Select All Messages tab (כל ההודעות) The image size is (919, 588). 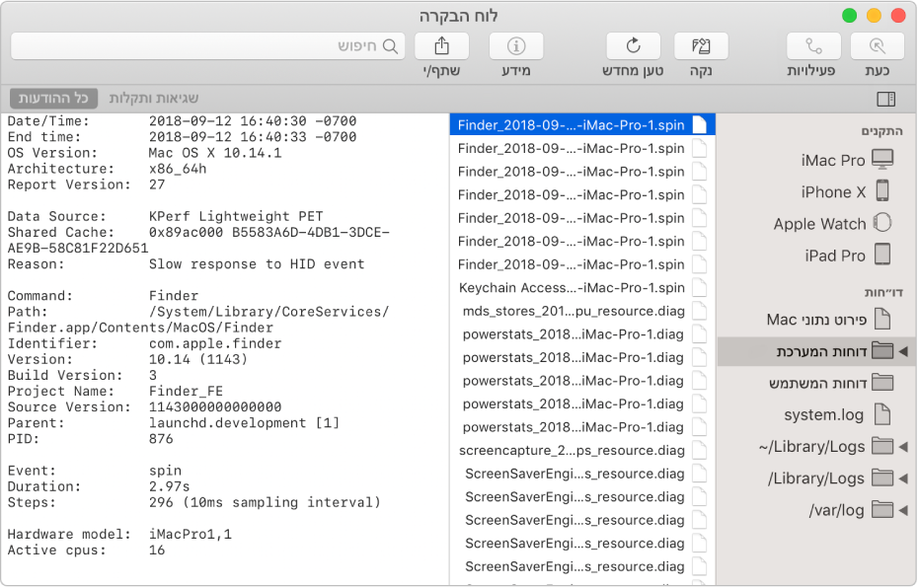53,99
